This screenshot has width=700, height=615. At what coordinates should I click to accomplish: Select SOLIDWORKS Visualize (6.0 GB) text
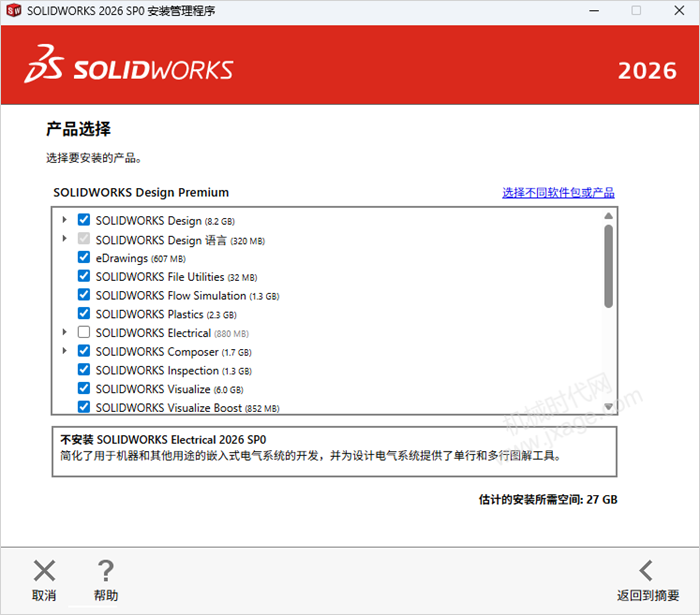point(170,390)
